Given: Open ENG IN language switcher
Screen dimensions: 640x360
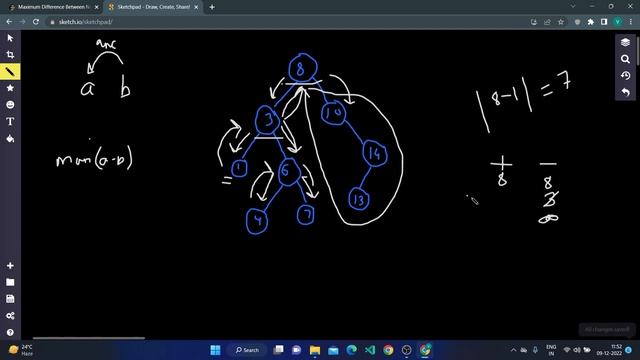Looking at the screenshot, I should tap(551, 350).
